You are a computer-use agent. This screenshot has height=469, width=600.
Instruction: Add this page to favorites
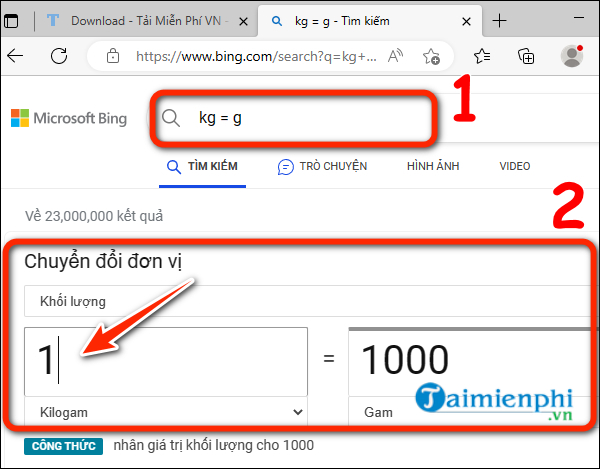coord(431,56)
